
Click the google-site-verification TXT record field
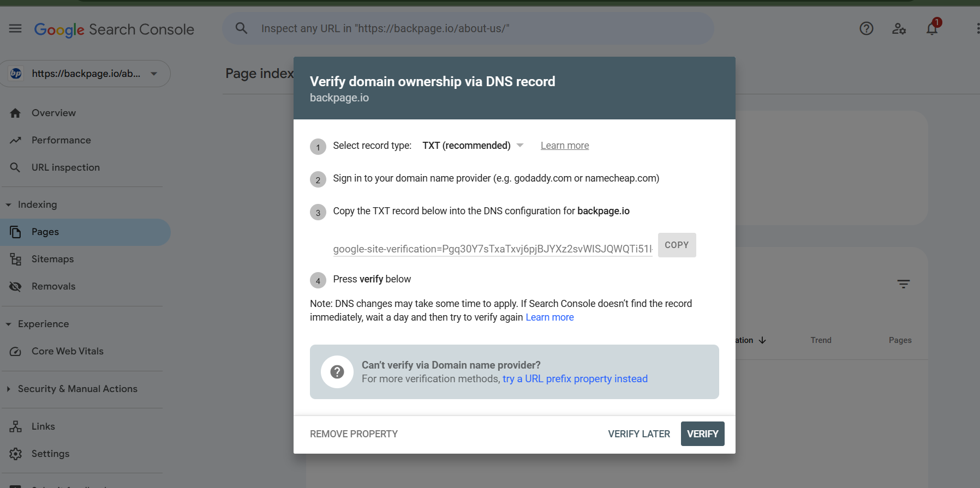point(493,249)
